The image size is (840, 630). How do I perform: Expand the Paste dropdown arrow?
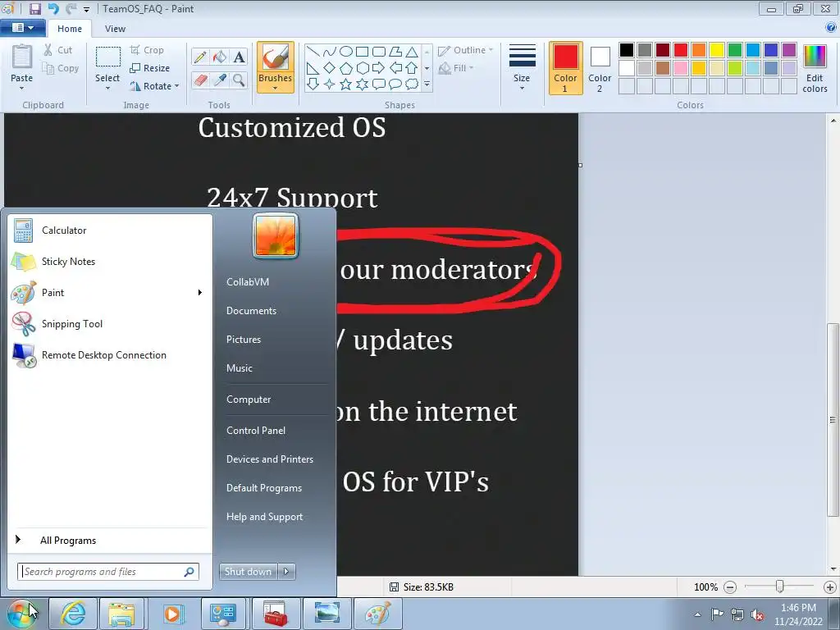click(22, 88)
